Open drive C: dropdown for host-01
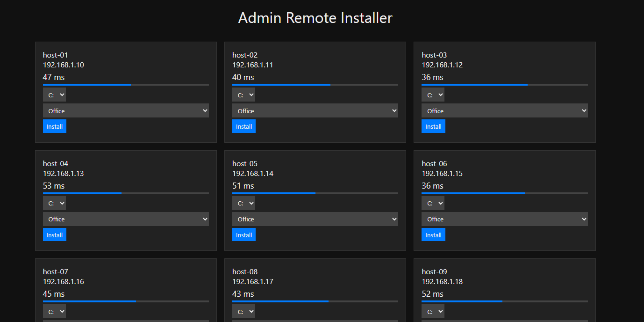 [54, 95]
